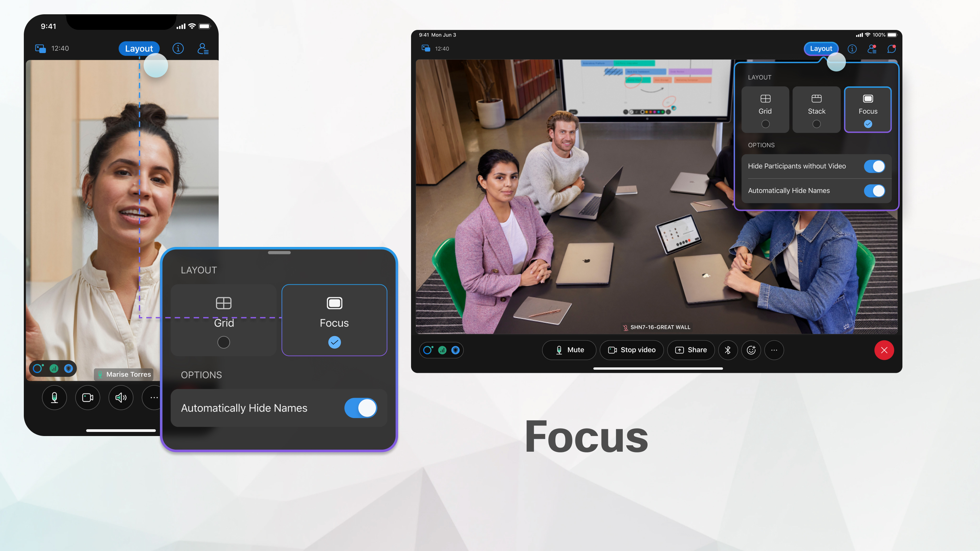
Task: Toggle Automatically Hide Names on iPad
Action: point(875,190)
